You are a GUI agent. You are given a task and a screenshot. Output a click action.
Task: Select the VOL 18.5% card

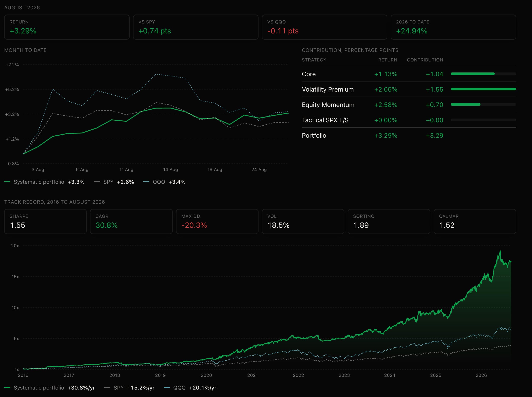(303, 221)
